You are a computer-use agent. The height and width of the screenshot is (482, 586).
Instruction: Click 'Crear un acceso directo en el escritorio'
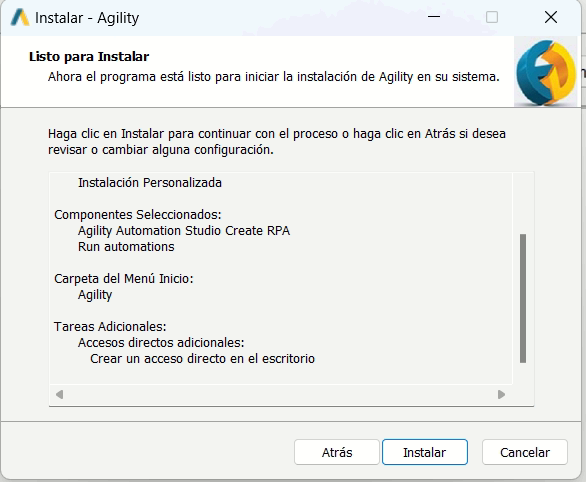tap(203, 359)
